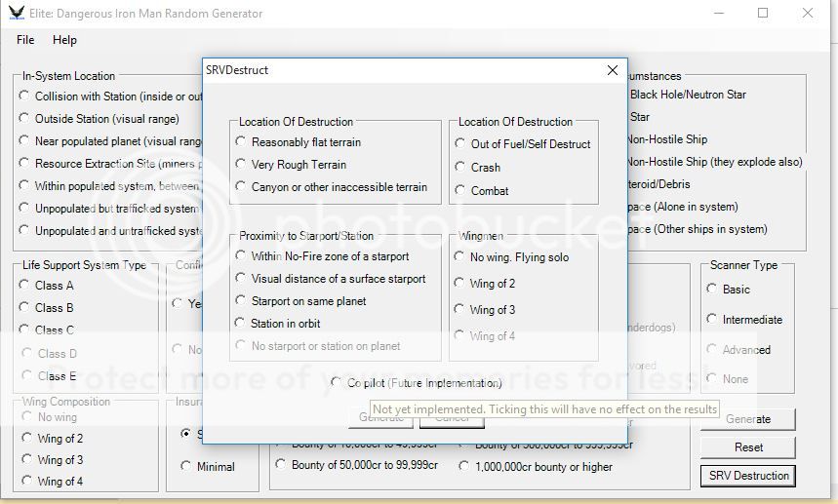Viewport: 838px width, 504px height.
Task: Open the Help menu
Action: 64,40
